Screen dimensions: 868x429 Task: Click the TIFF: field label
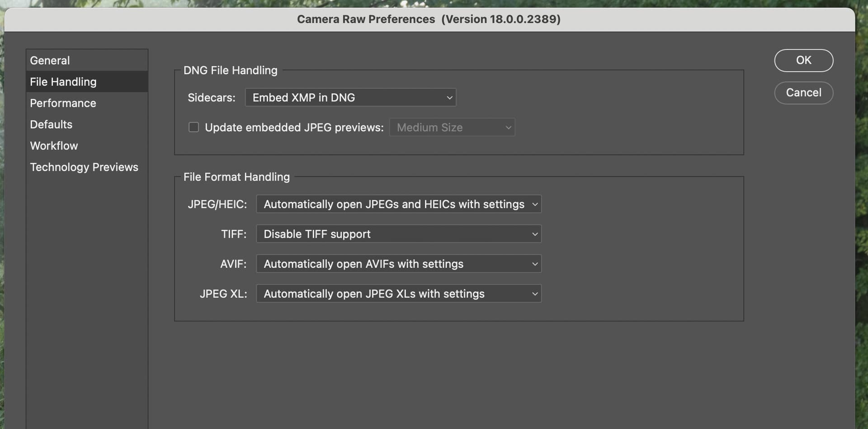[x=234, y=234]
